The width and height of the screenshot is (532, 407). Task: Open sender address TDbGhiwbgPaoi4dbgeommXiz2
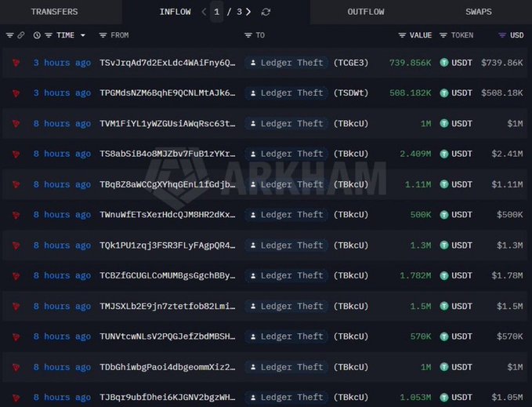click(x=167, y=367)
